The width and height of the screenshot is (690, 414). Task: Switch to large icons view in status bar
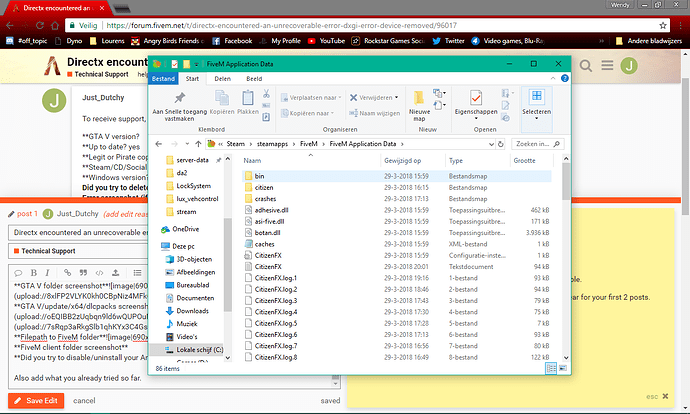(x=562, y=368)
